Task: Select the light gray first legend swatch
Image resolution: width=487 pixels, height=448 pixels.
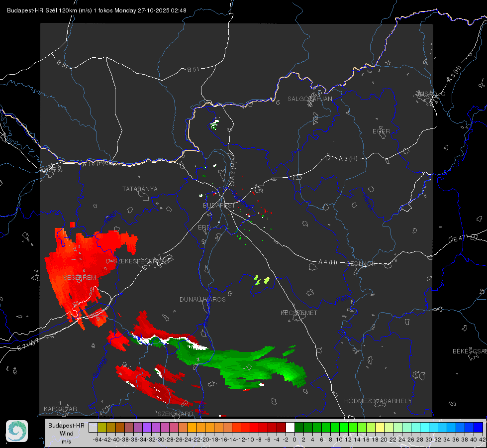Action: [x=93, y=427]
